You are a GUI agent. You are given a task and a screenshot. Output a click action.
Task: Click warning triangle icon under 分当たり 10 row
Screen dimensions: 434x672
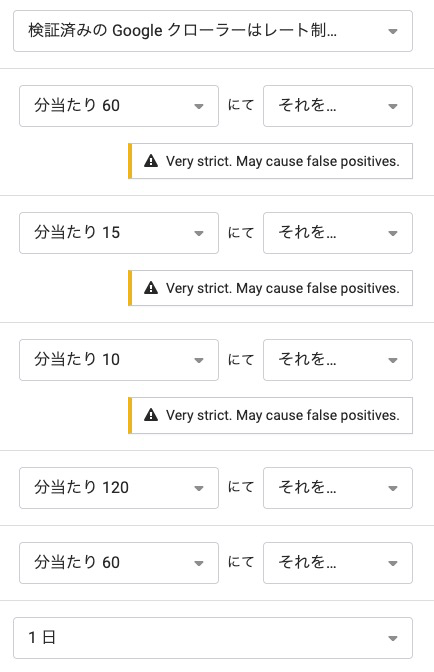tap(151, 415)
